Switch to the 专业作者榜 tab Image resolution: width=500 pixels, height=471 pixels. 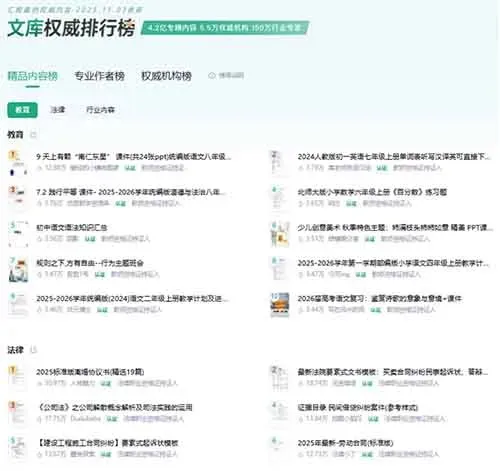pyautogui.click(x=99, y=76)
